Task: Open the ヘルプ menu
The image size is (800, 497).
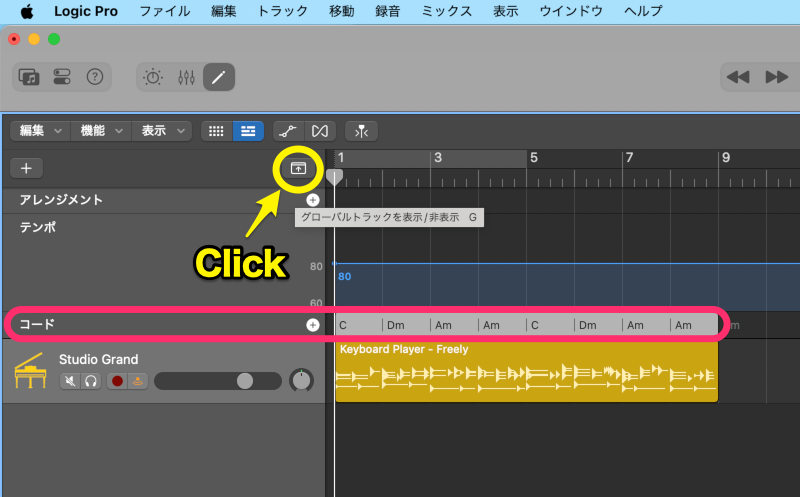Action: pos(643,11)
